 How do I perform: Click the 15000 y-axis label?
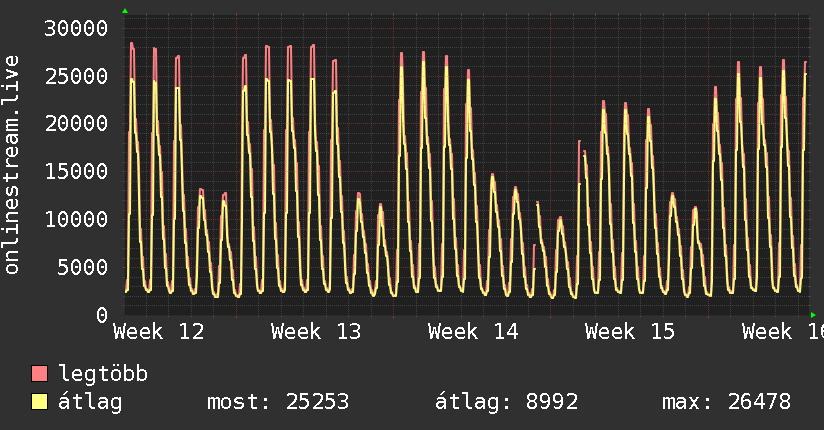pos(76,171)
